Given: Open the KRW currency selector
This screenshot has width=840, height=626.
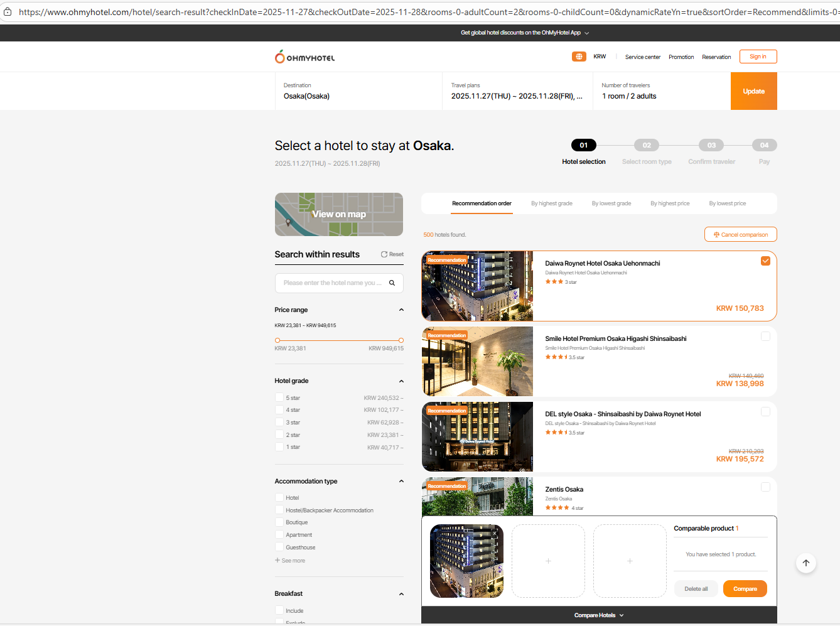Looking at the screenshot, I should (600, 57).
